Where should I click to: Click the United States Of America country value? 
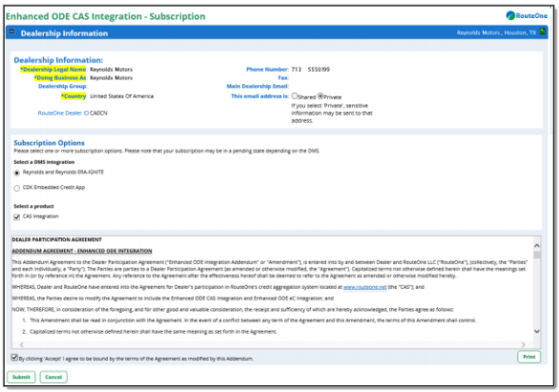click(122, 96)
